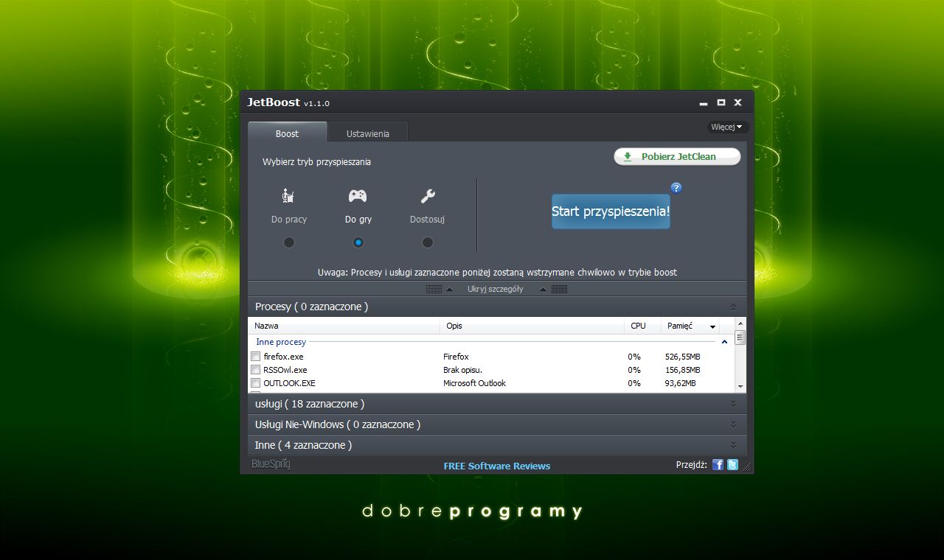The width and height of the screenshot is (944, 560).
Task: Collapse the Procesy section
Action: click(x=733, y=307)
